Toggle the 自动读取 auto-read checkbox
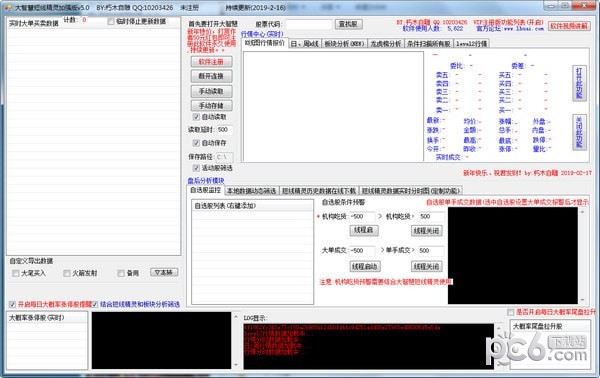The image size is (600, 378). pos(196,117)
